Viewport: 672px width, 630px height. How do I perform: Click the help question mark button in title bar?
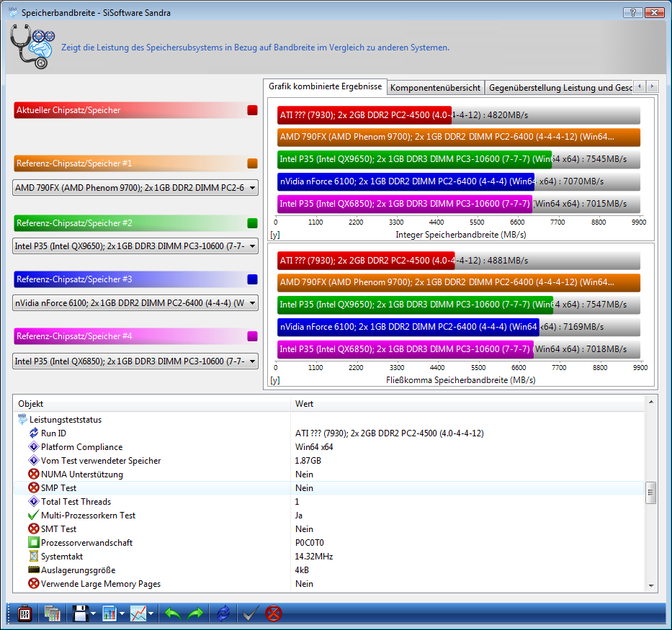(x=632, y=12)
